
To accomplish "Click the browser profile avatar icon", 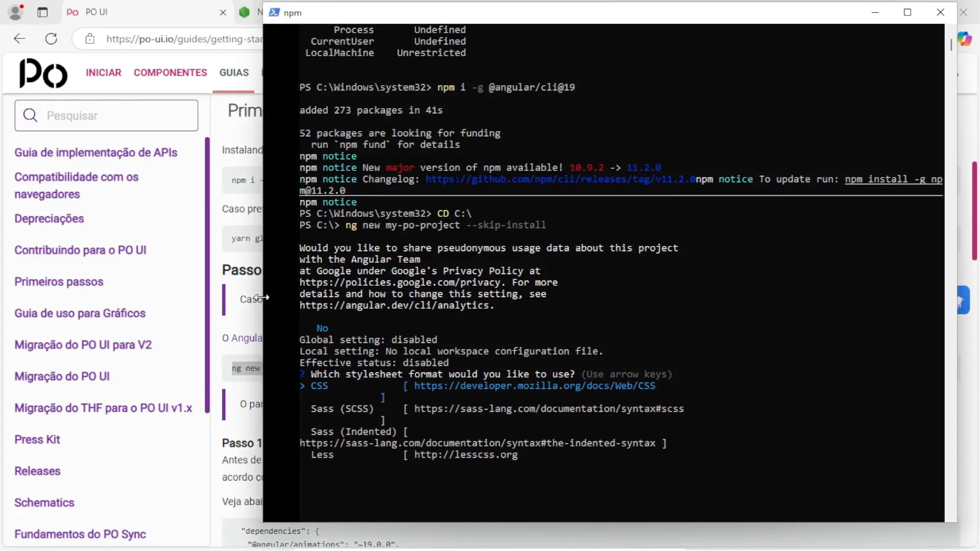I will click(x=16, y=12).
